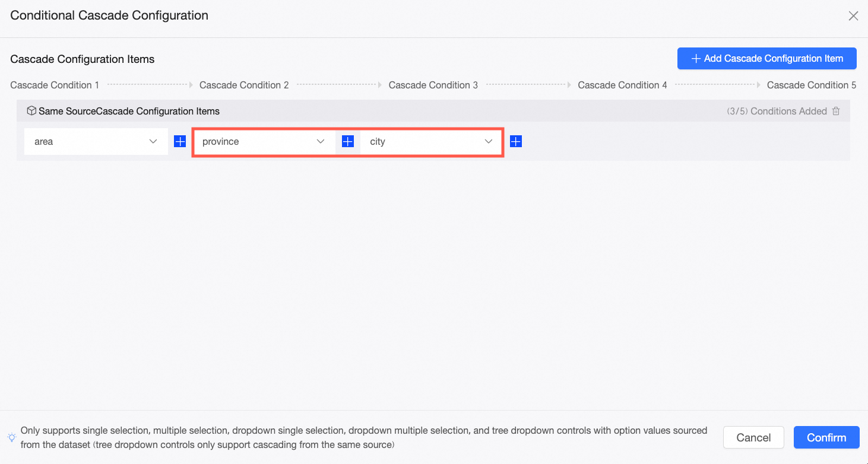This screenshot has height=464, width=868.
Task: Click the plus icon after city dropdown
Action: [516, 141]
